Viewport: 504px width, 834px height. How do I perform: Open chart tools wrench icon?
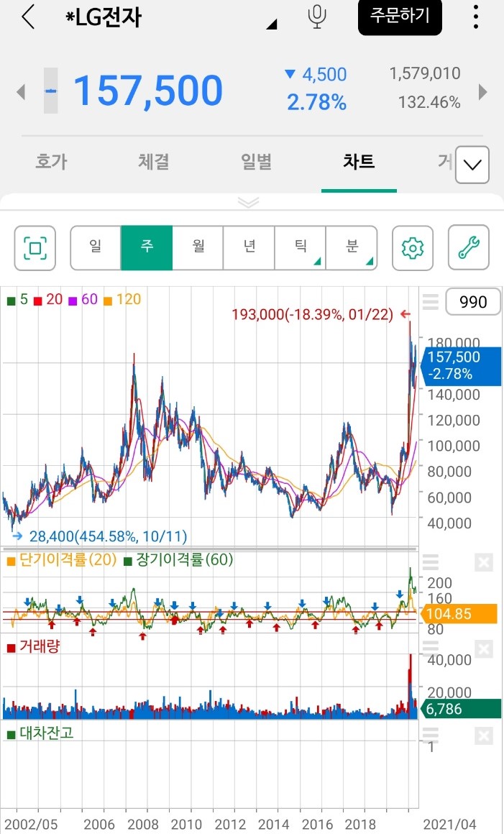point(468,248)
